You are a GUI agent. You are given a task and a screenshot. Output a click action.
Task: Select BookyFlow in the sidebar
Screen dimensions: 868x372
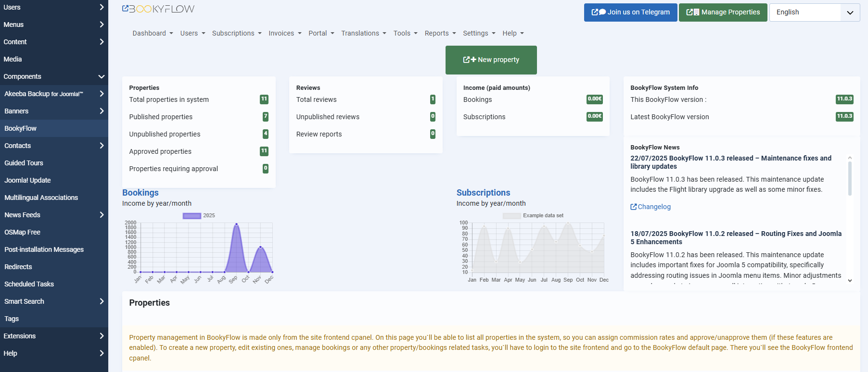point(21,128)
